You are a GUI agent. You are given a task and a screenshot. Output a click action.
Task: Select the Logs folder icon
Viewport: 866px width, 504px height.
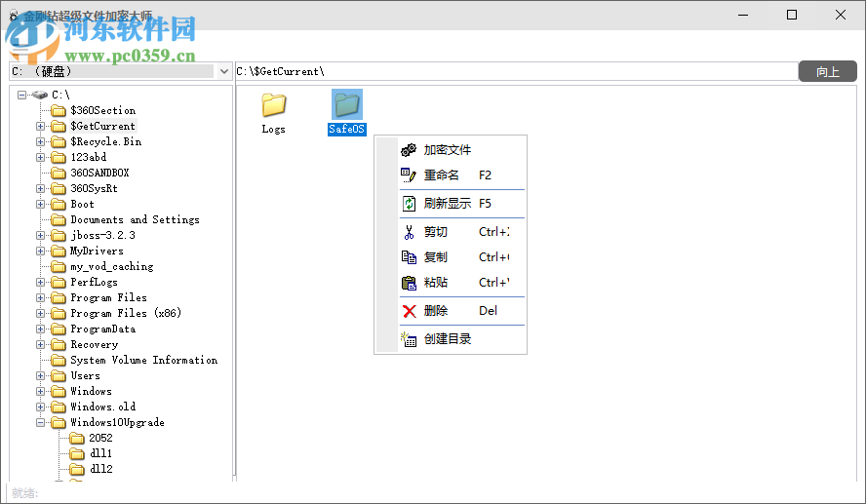click(x=273, y=105)
